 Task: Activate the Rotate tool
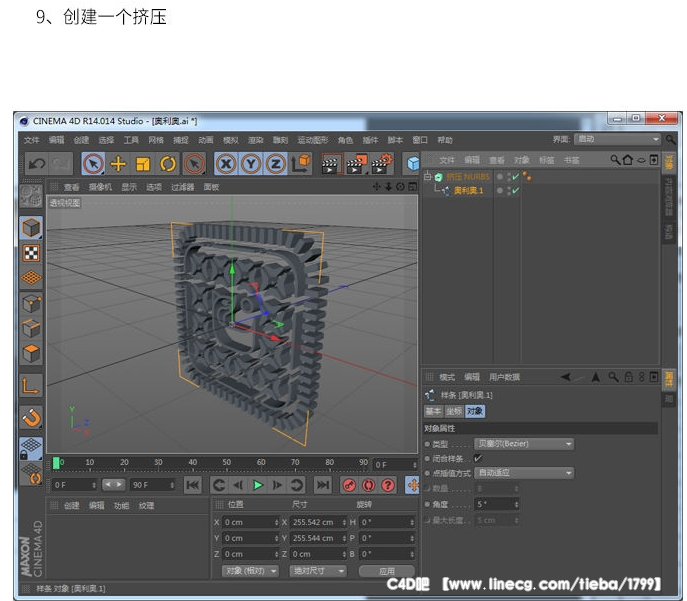tap(168, 164)
